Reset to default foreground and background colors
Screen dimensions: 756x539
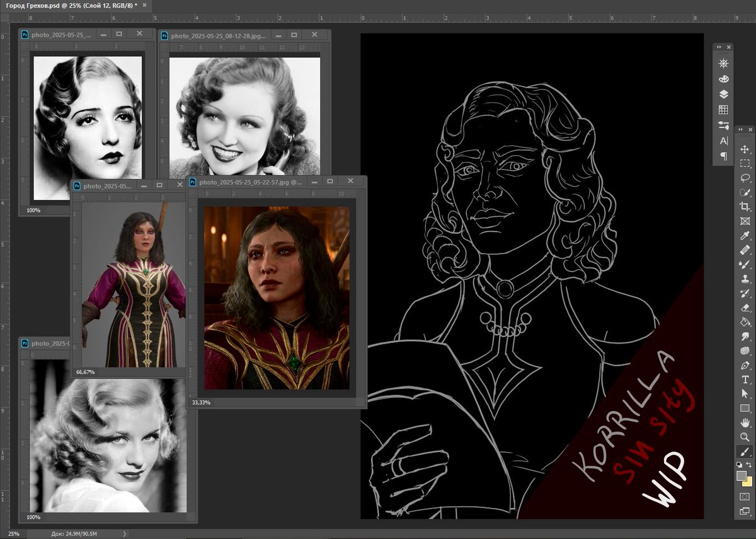740,465
